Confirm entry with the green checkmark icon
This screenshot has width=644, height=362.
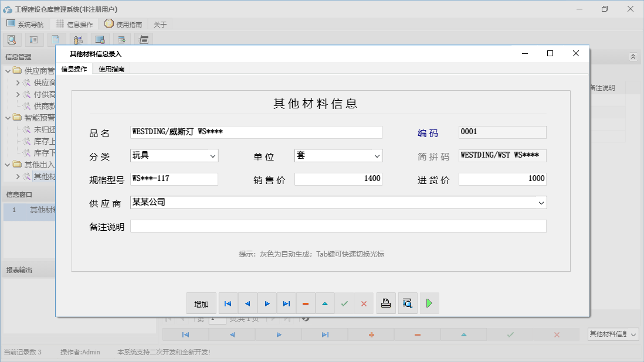click(x=344, y=303)
